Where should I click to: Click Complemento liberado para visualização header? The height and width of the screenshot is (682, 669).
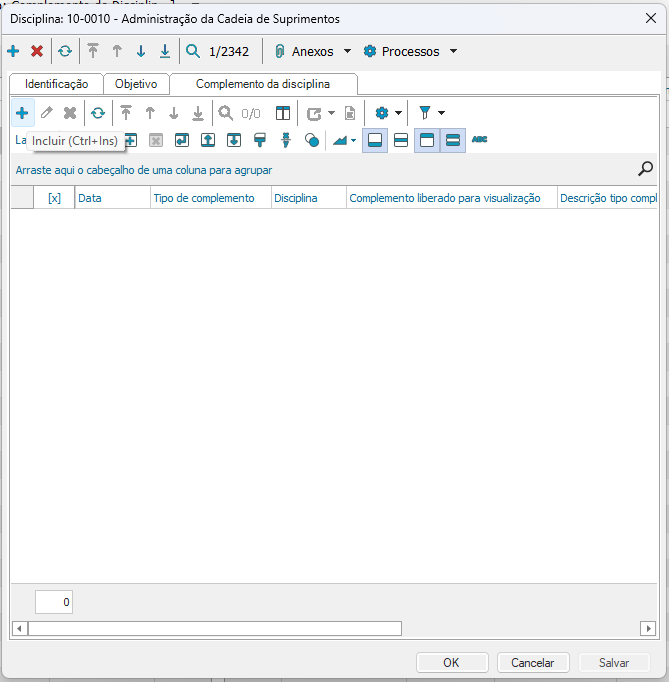(452, 198)
